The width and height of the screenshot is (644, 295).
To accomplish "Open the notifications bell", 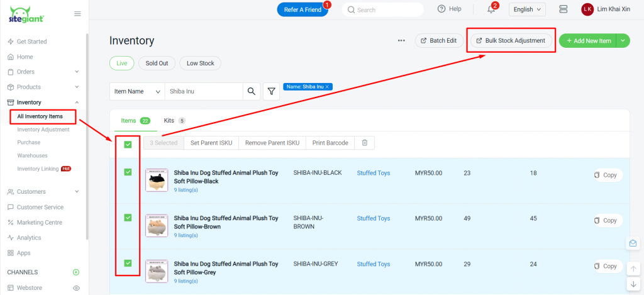I will pyautogui.click(x=491, y=9).
